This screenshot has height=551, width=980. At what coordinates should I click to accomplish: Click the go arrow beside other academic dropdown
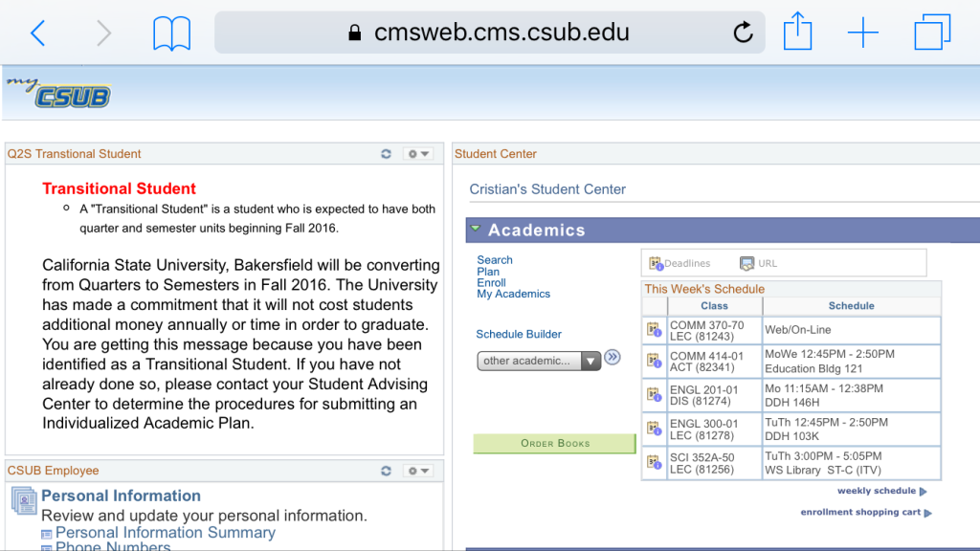[x=612, y=358]
